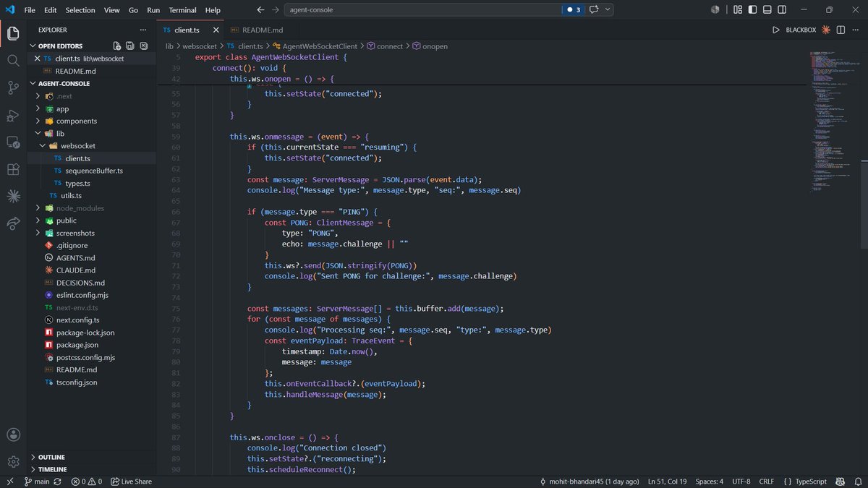Click the Run play icon in editor toolbar
Image resolution: width=868 pixels, height=488 pixels.
pos(775,30)
